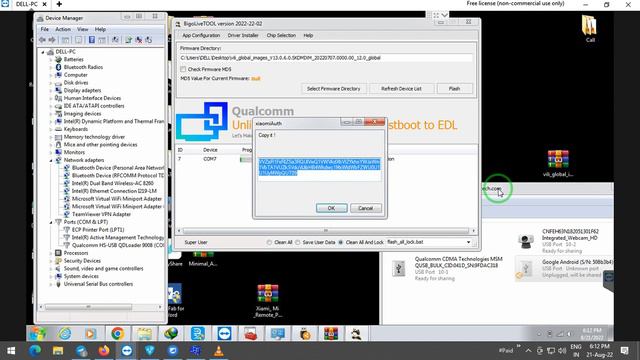The height and width of the screenshot is (360, 640).
Task: Open the Xiaomi_Mi_Remote_P archive desktop icon
Action: pos(268,301)
